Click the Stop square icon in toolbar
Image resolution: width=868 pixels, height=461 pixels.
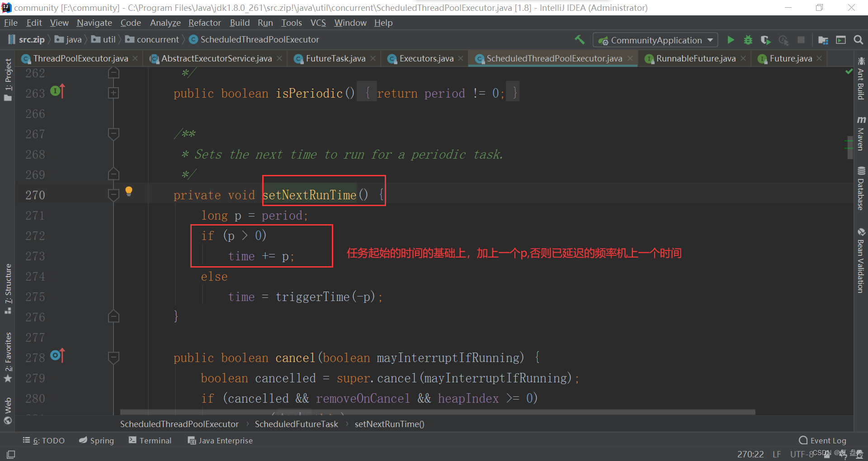(x=801, y=40)
